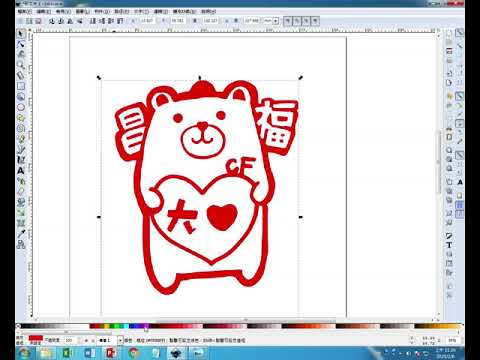The width and height of the screenshot is (480, 360).
Task: Toggle move patterns with object
Action: click(x=315, y=21)
